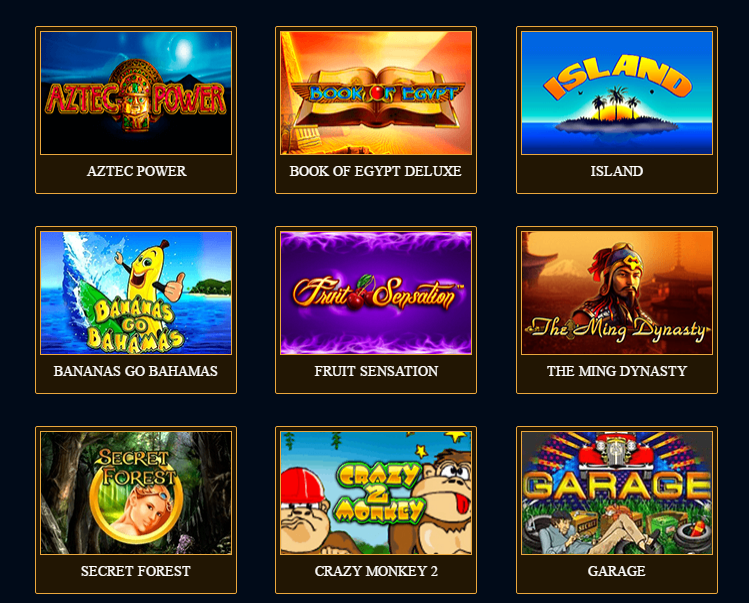Screen dimensions: 749x603
Task: Click the ISLAND caption text
Action: [617, 171]
